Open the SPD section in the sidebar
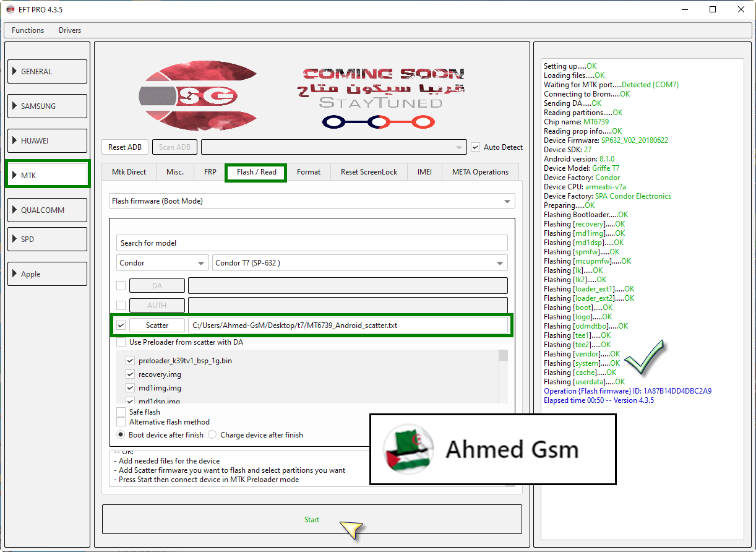 pyautogui.click(x=47, y=239)
